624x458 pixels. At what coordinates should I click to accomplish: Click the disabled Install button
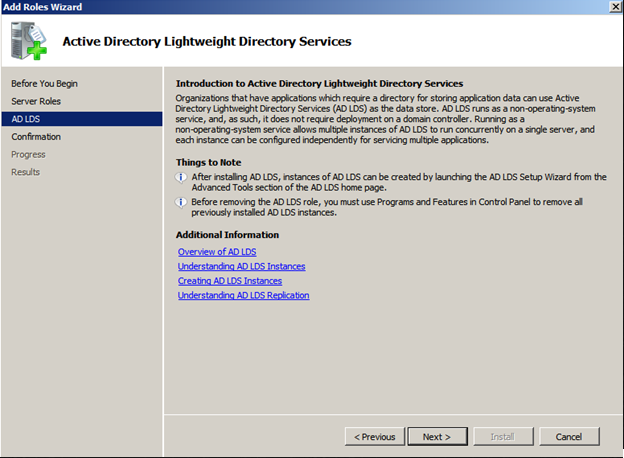(x=503, y=437)
